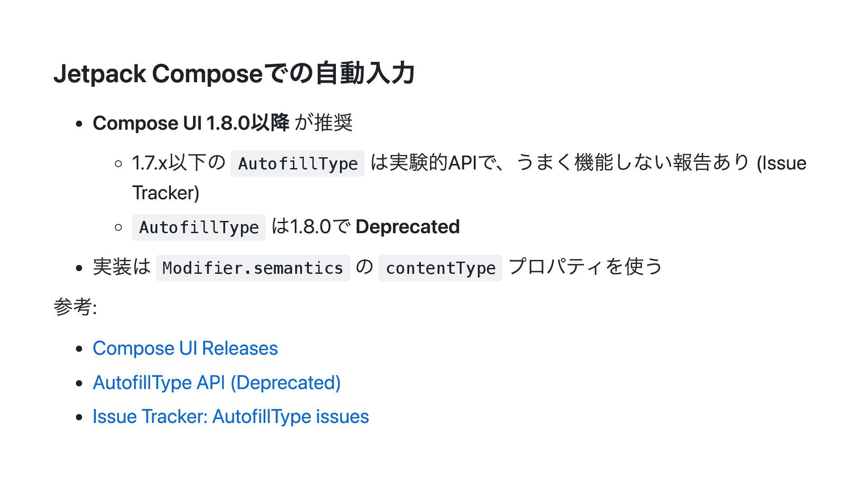Open the Compose UI Releases link
Viewport: 868px width, 488px height.
click(185, 348)
